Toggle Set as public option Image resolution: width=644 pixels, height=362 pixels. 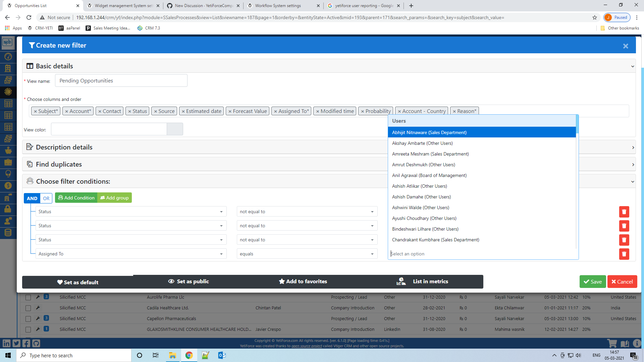click(x=189, y=282)
